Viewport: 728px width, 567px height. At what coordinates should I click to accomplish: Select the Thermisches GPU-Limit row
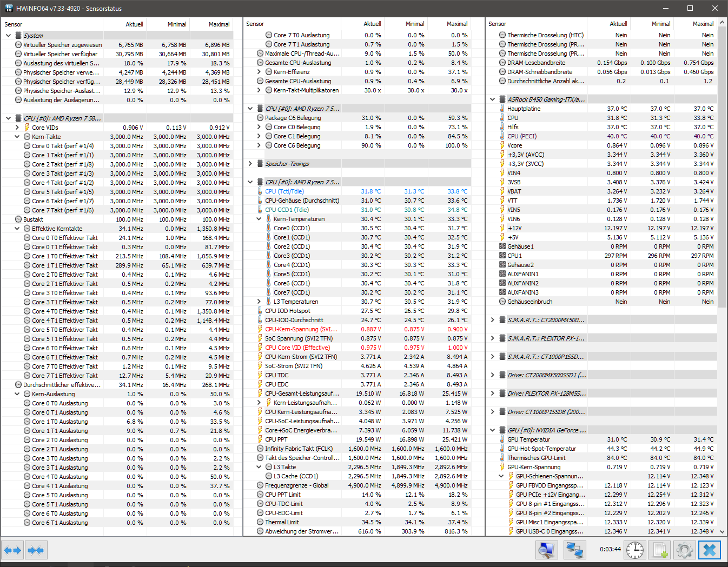click(x=601, y=458)
